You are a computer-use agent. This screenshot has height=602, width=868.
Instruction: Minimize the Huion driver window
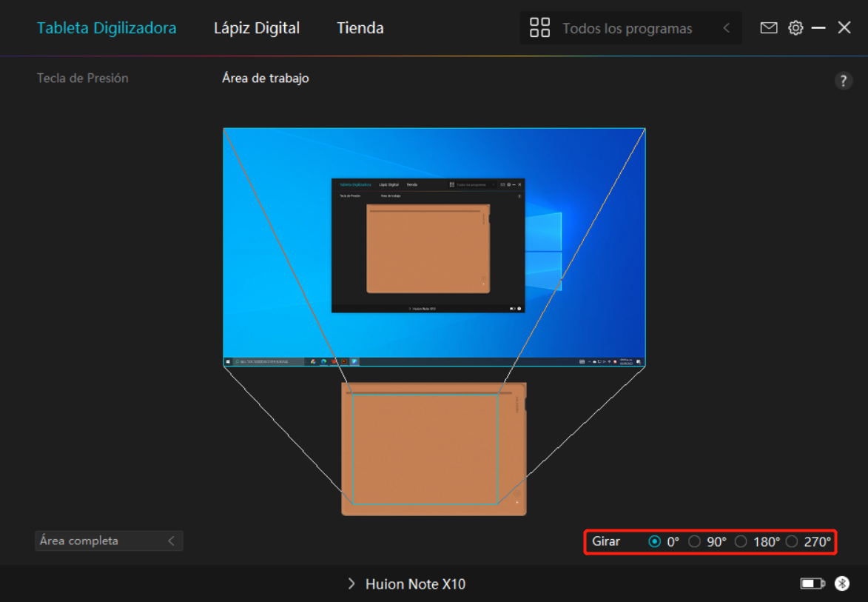(818, 27)
